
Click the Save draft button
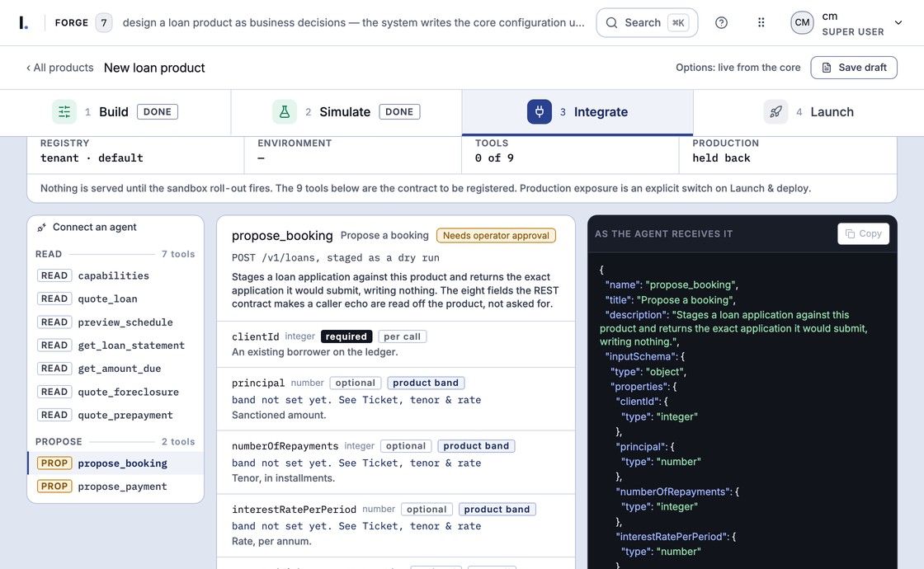(853, 68)
